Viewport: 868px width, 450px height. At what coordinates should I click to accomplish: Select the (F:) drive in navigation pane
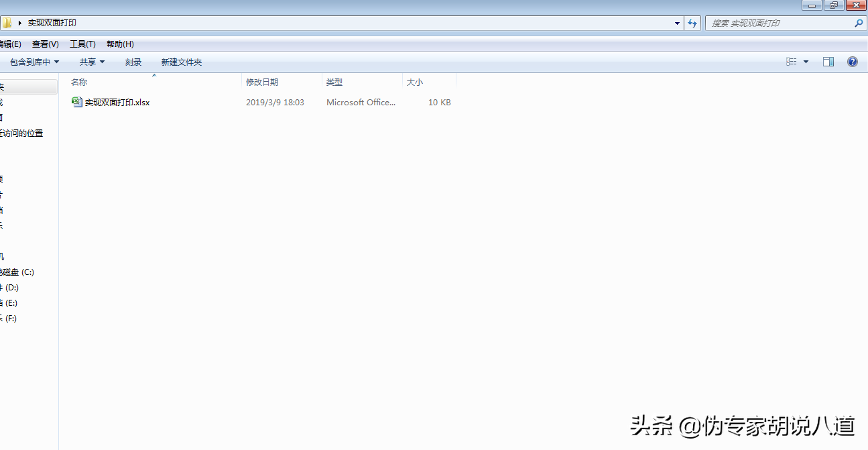coord(9,319)
